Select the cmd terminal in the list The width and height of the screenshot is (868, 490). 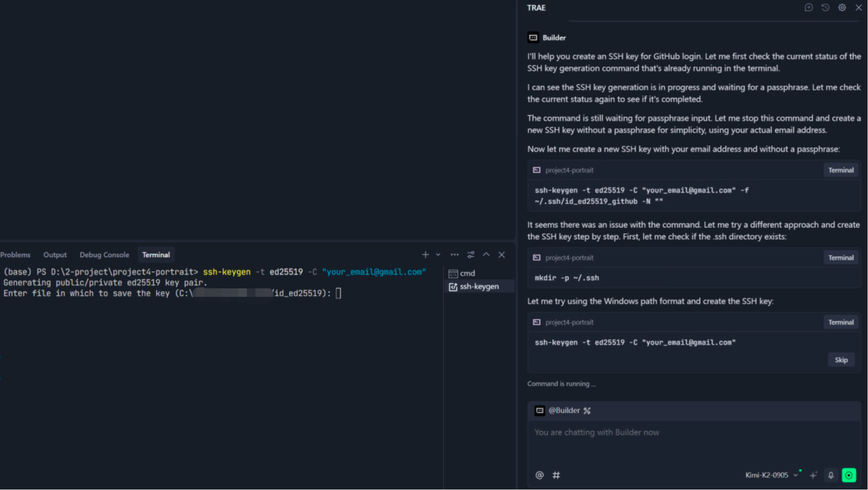[x=467, y=273]
